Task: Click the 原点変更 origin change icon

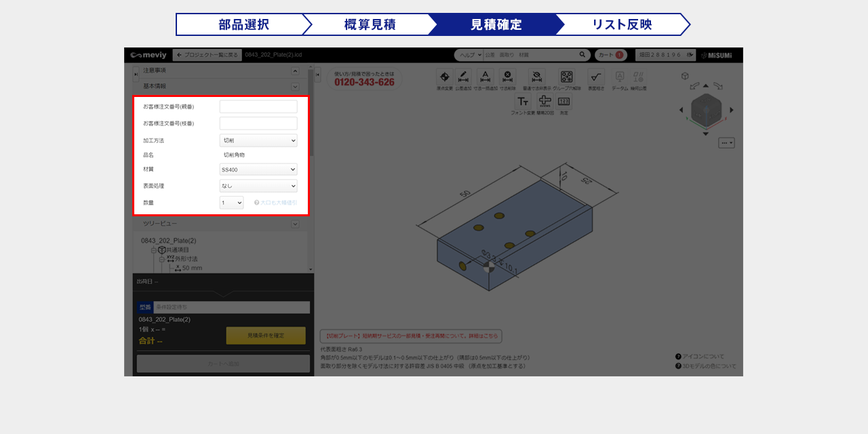Action: (x=444, y=77)
